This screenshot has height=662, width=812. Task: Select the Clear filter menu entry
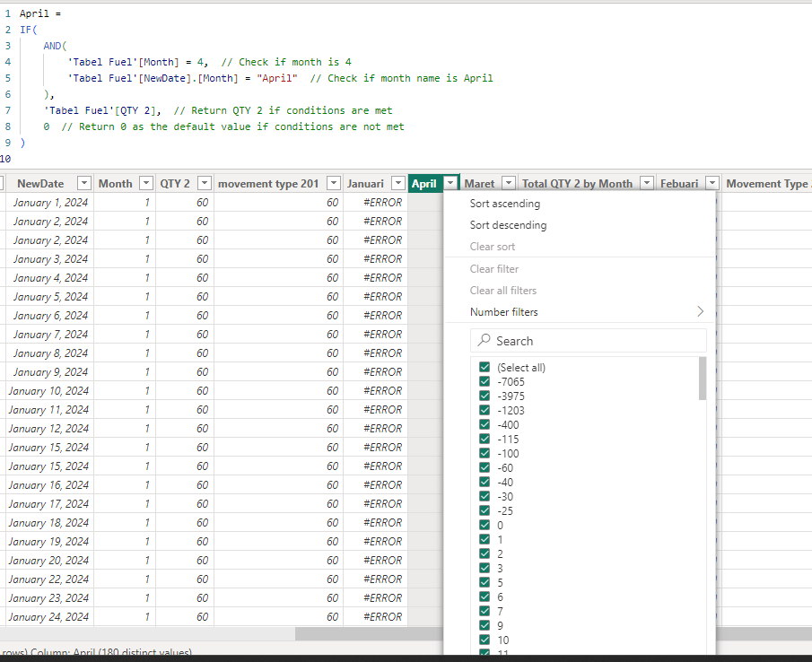[x=494, y=269]
